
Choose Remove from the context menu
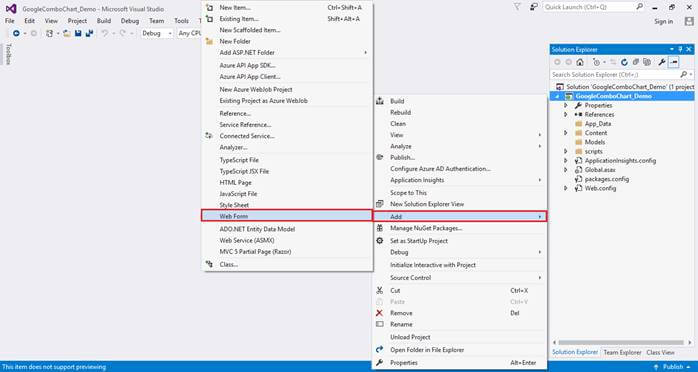pyautogui.click(x=459, y=313)
